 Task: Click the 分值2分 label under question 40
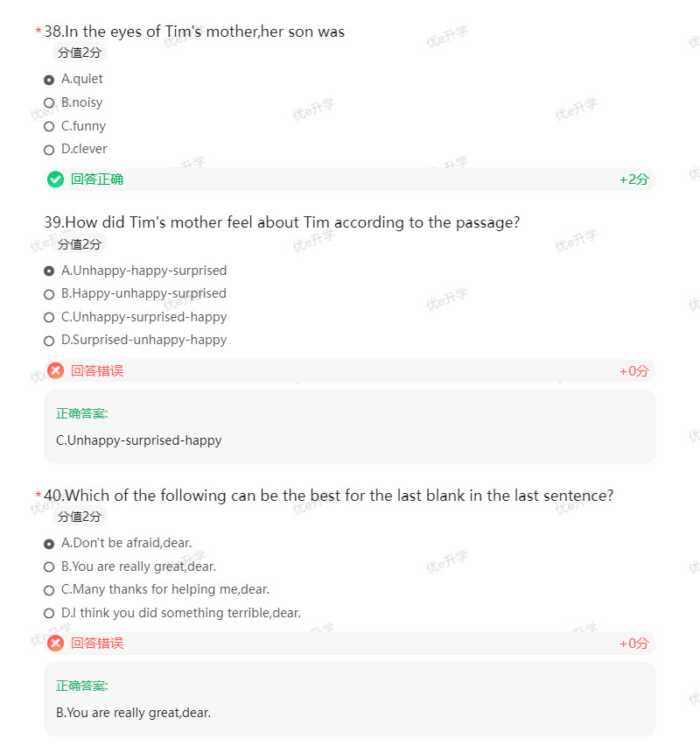(77, 517)
